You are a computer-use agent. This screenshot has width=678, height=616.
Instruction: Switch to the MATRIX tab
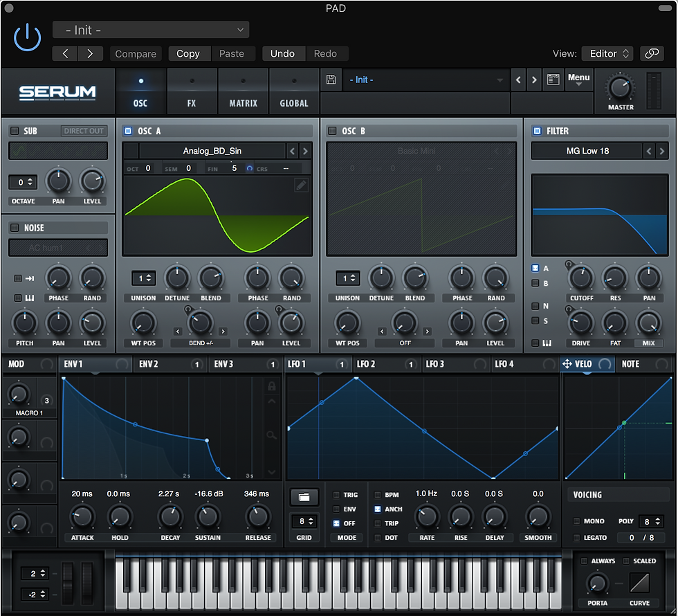pyautogui.click(x=243, y=91)
